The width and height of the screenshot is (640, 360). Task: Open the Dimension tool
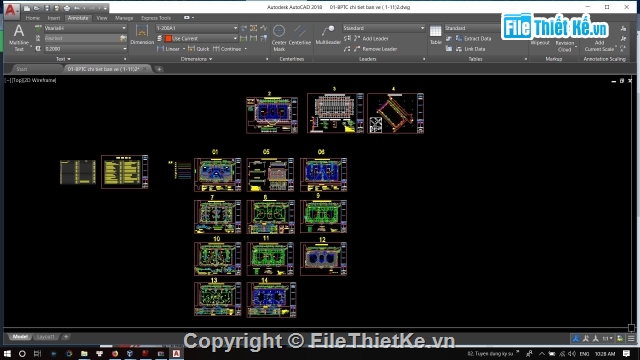pos(142,35)
